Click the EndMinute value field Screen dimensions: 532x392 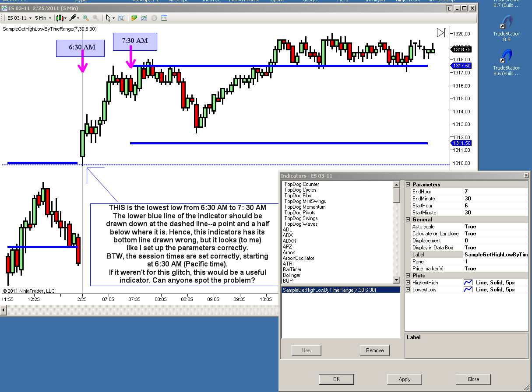(x=496, y=199)
